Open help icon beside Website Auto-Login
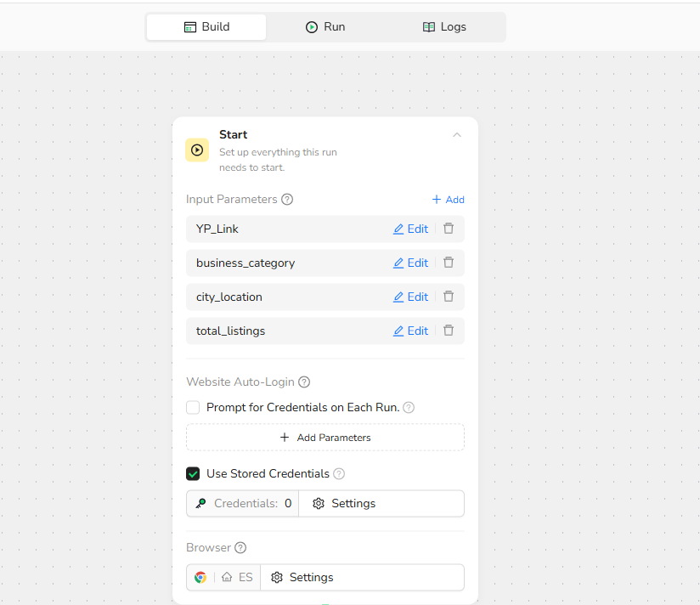 [x=304, y=382]
